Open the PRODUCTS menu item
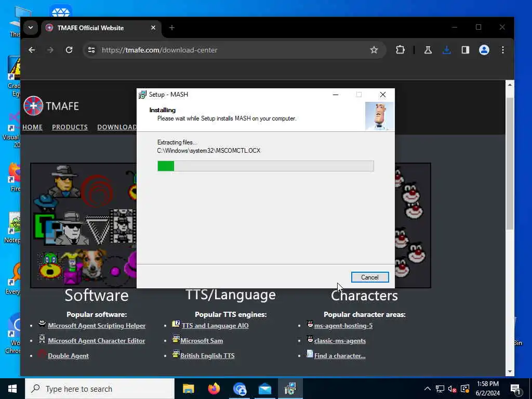This screenshot has width=532, height=399. 70,127
